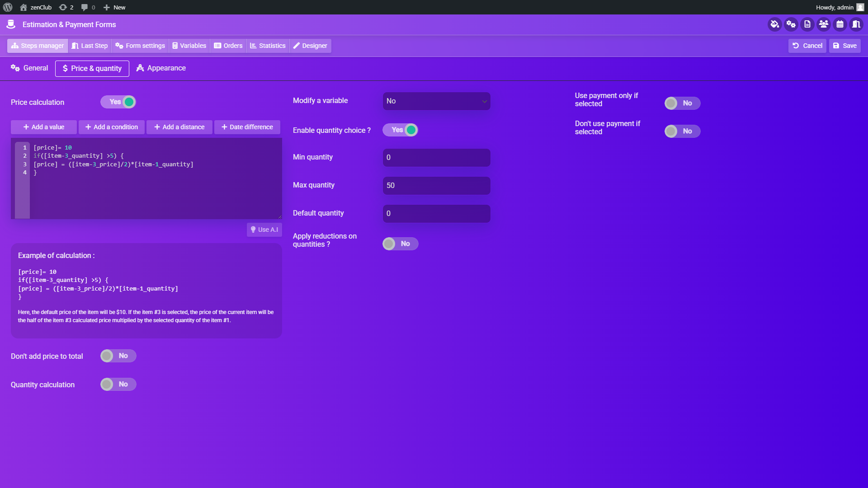This screenshot has height=488, width=868.
Task: Toggle Use payment only if selected
Action: (683, 103)
